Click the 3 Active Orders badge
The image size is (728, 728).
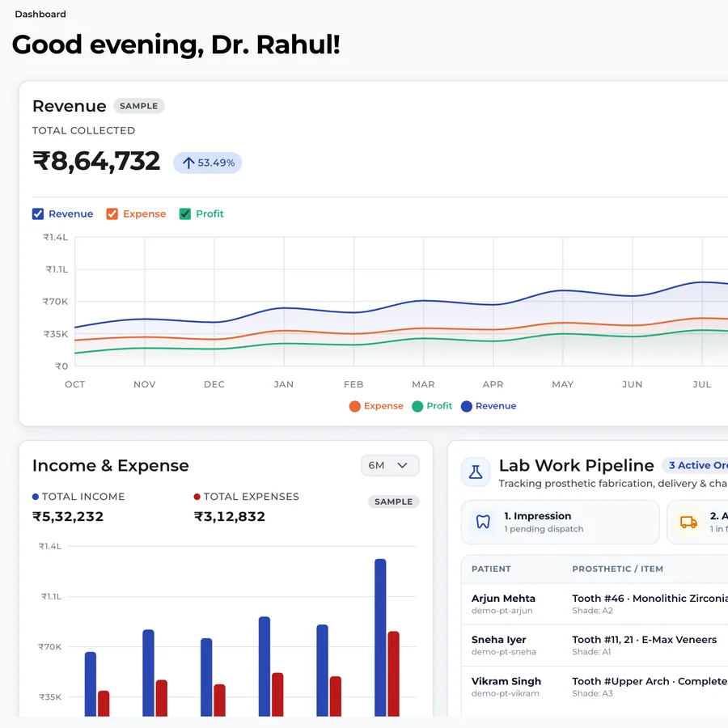[695, 465]
